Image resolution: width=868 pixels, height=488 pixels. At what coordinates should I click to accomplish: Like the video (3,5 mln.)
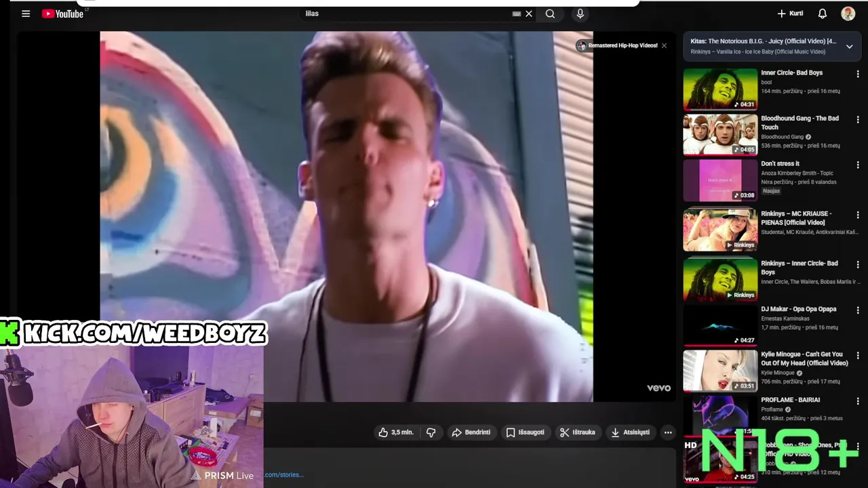pos(395,432)
